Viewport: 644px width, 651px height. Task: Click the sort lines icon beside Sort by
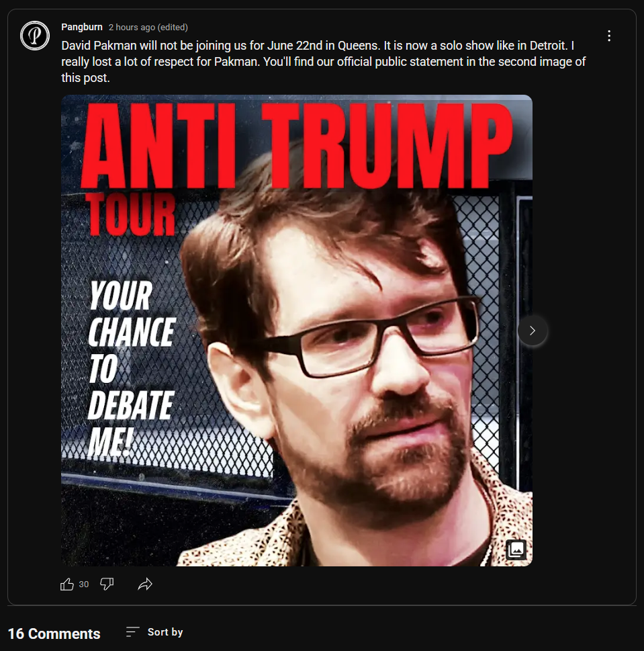pos(132,632)
